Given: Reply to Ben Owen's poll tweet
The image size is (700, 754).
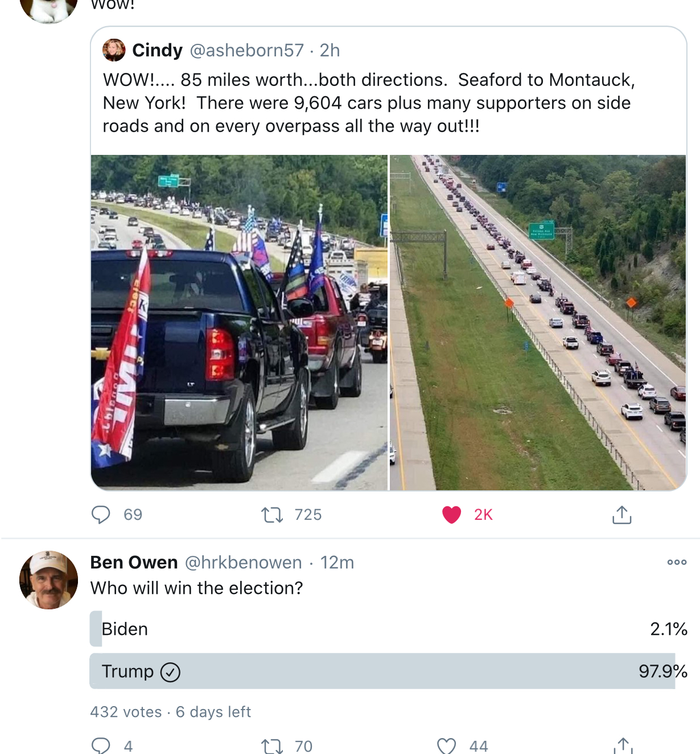Looking at the screenshot, I should click(x=101, y=745).
